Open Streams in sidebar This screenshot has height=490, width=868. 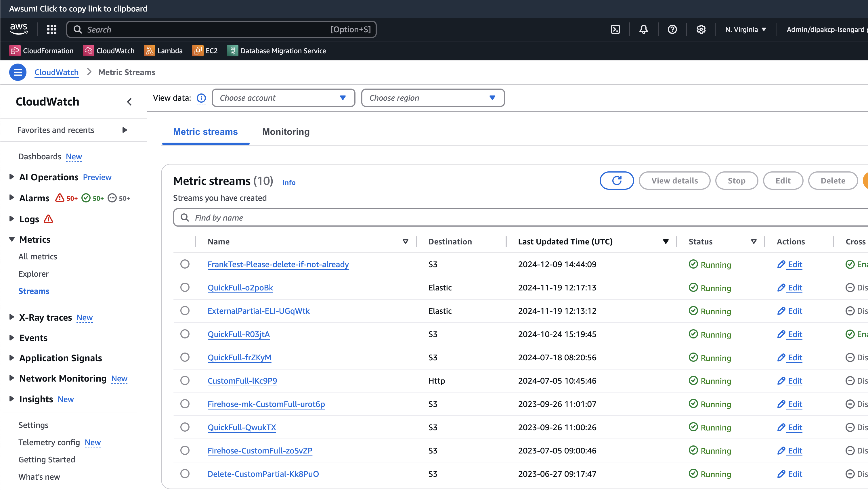34,291
